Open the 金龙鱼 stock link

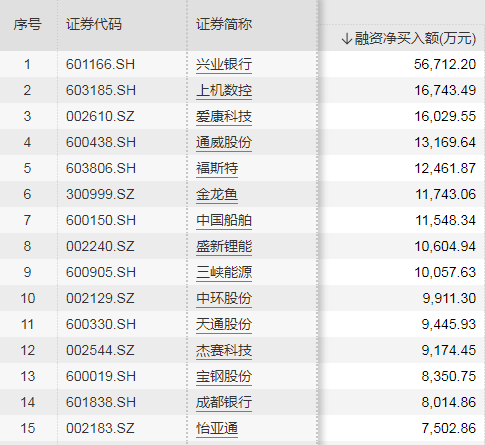pyautogui.click(x=217, y=194)
